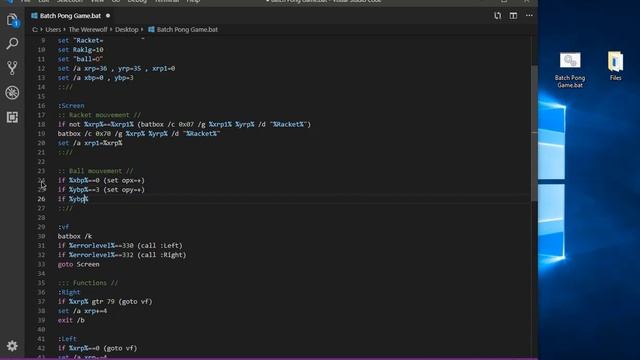Open the Search view in the activity bar

tap(12, 44)
